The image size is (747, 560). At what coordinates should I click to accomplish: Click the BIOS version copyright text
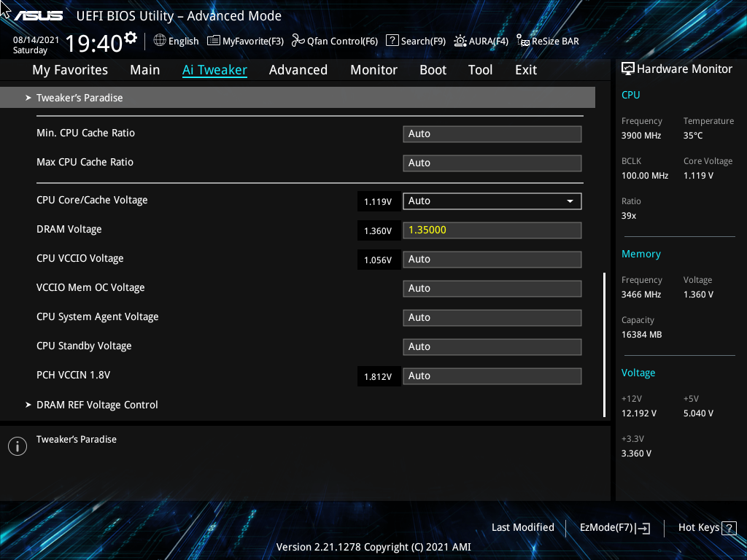[373, 547]
